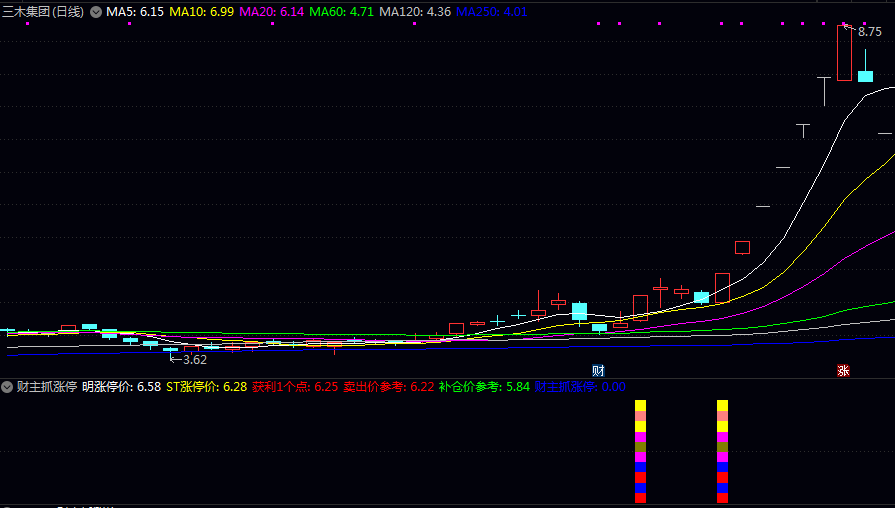
Task: Click the 3.62 low price label
Action: pyautogui.click(x=195, y=360)
